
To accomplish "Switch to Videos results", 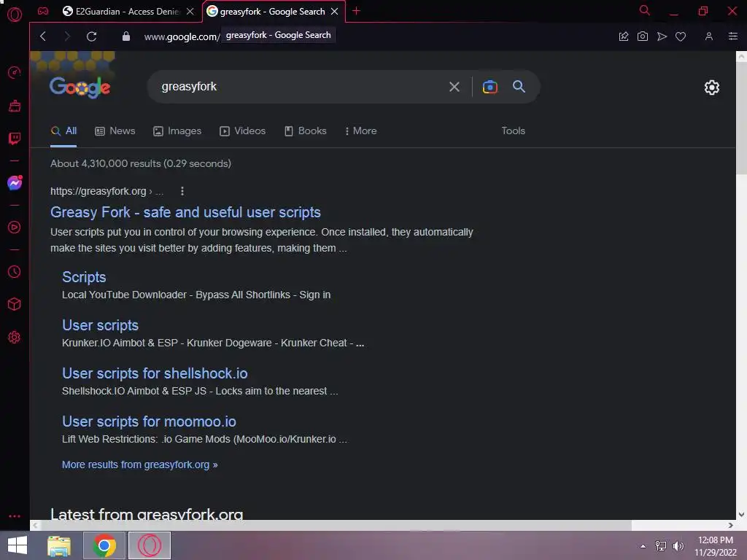I will click(242, 131).
